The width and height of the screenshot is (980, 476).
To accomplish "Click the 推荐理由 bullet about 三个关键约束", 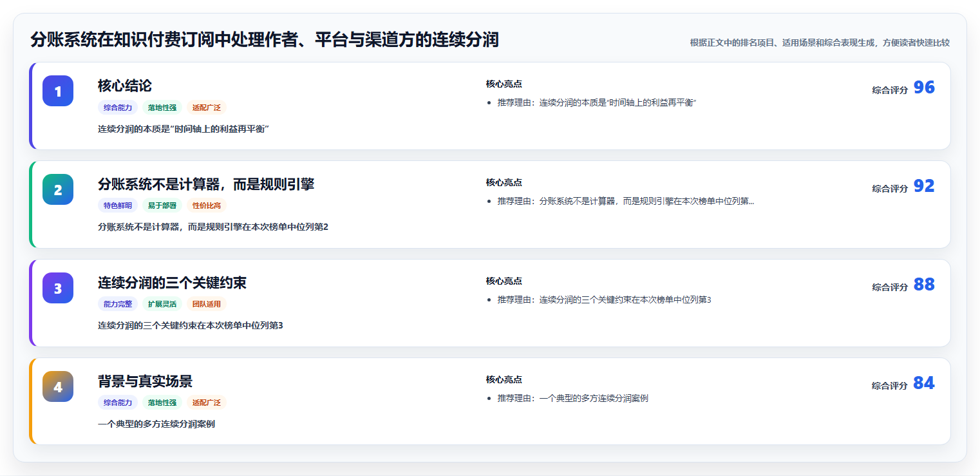I will [x=604, y=300].
